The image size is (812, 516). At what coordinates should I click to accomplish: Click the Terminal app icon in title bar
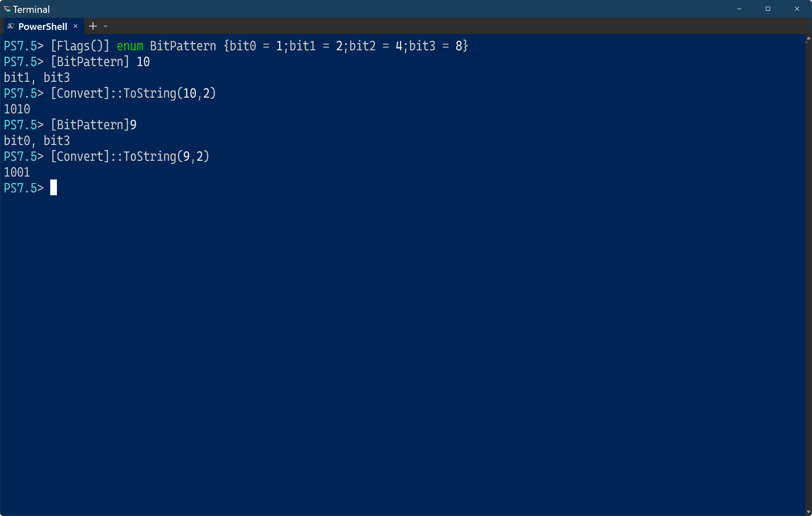(x=7, y=9)
